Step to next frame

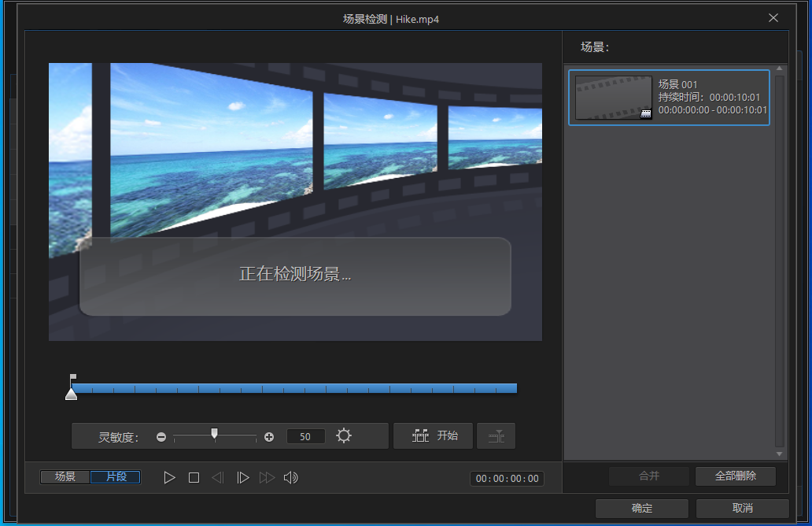click(x=242, y=477)
